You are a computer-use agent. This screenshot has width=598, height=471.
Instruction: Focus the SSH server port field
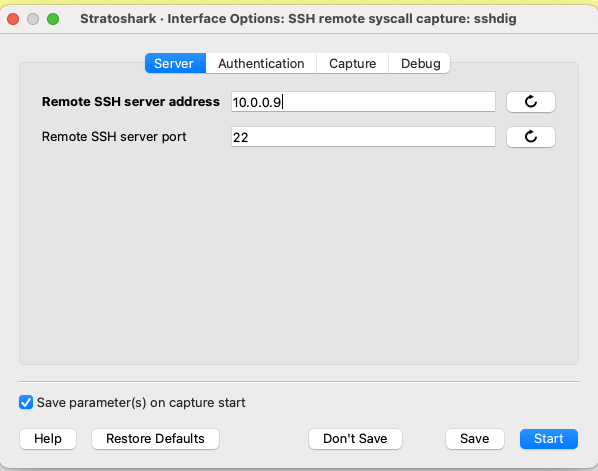click(363, 137)
